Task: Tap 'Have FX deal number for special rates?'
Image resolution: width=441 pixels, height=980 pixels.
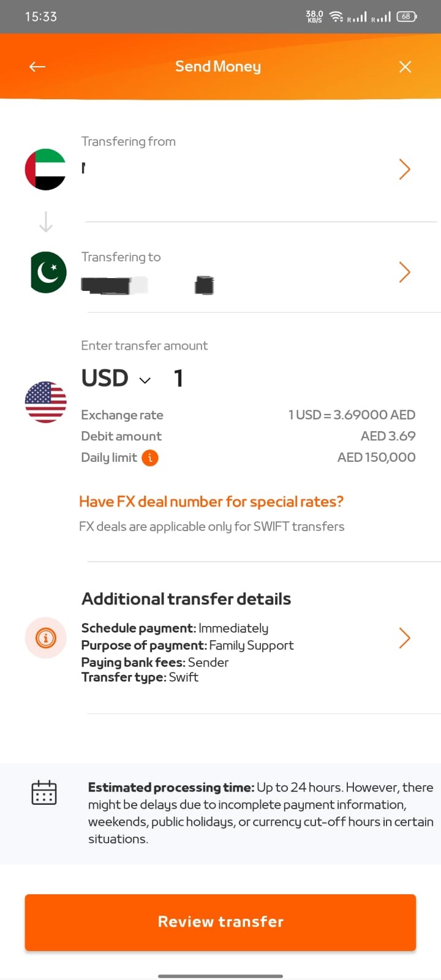Action: coord(211,502)
